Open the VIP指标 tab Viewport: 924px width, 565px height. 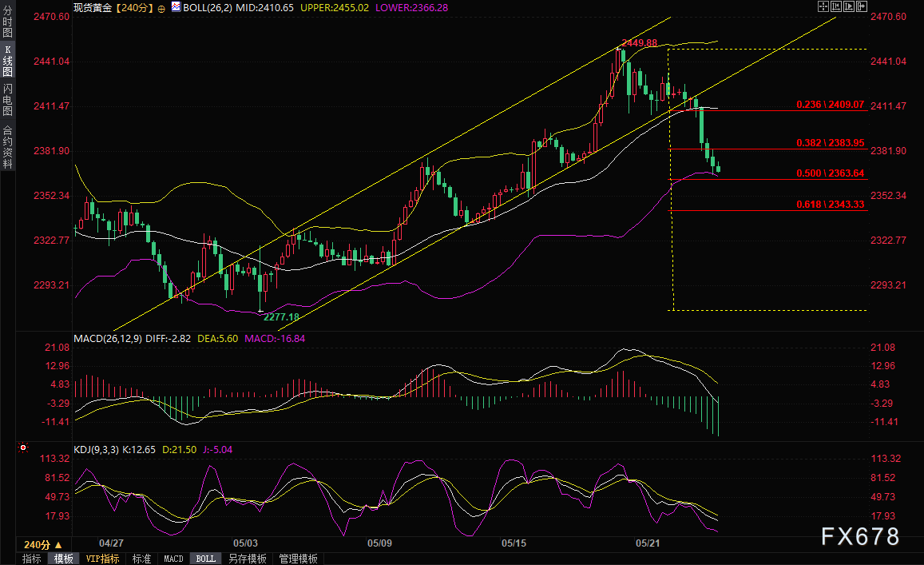pos(102,559)
